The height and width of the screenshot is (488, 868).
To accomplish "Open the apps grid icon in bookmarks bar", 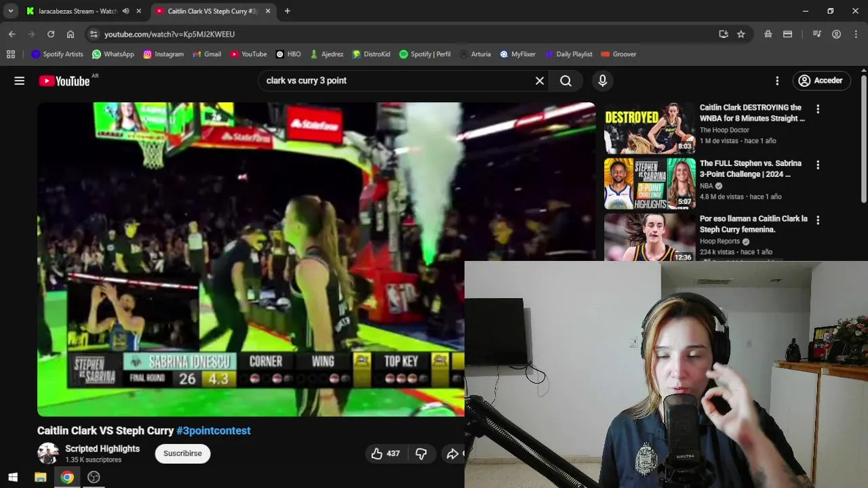I will pyautogui.click(x=11, y=54).
